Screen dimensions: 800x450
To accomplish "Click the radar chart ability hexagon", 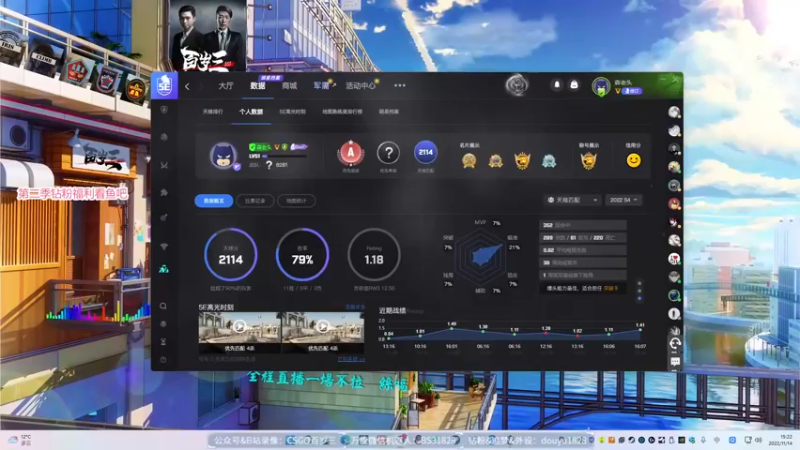I will coord(481,257).
